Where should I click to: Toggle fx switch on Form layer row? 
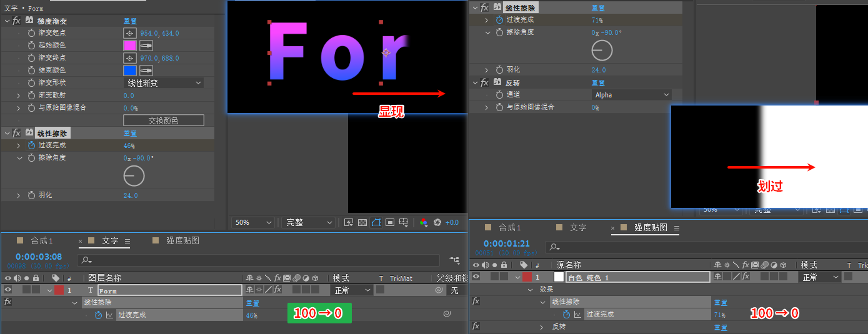[277, 290]
